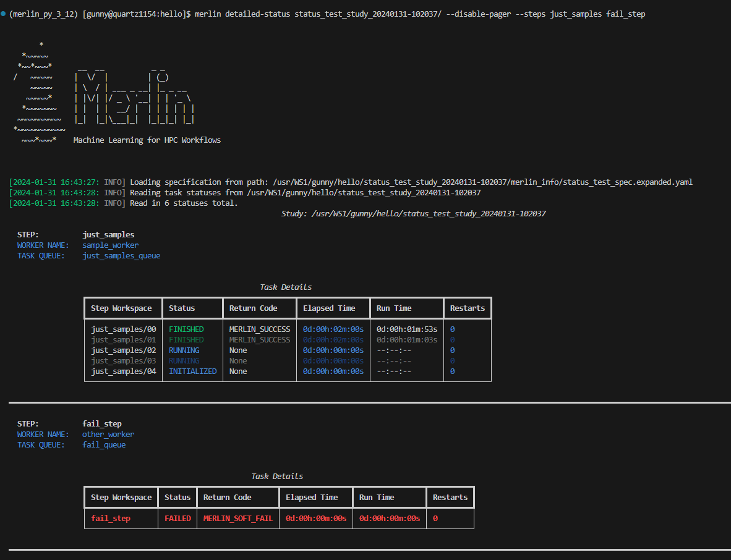731x560 pixels.
Task: Click the run time 0d:00h:01m:03s
Action: pos(407,340)
